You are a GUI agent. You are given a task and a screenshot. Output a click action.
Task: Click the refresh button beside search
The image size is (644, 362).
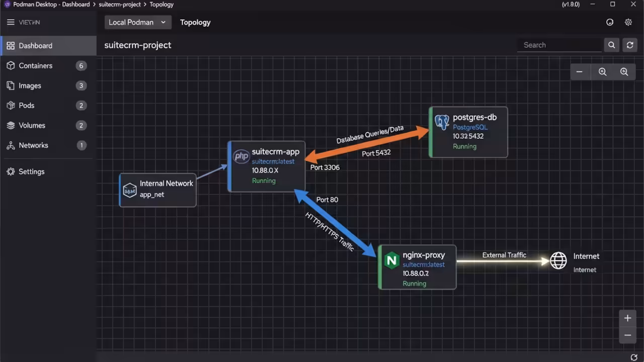[x=630, y=45]
